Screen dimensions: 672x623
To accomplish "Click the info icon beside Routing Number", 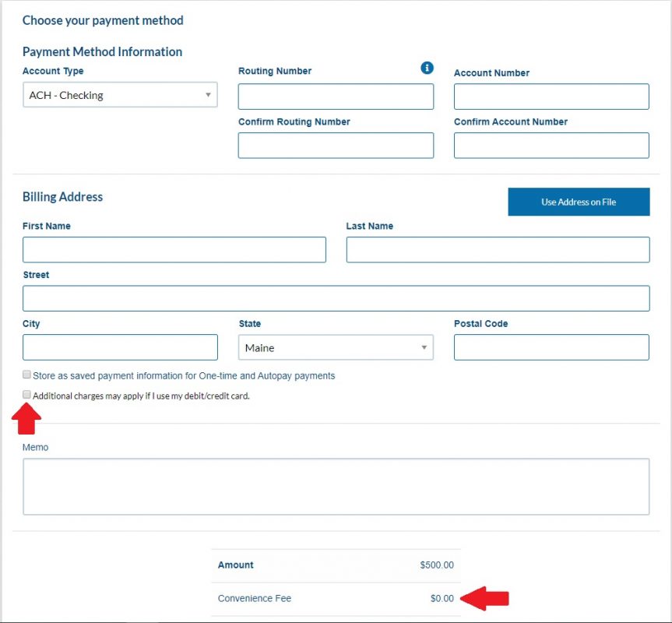I will click(427, 68).
